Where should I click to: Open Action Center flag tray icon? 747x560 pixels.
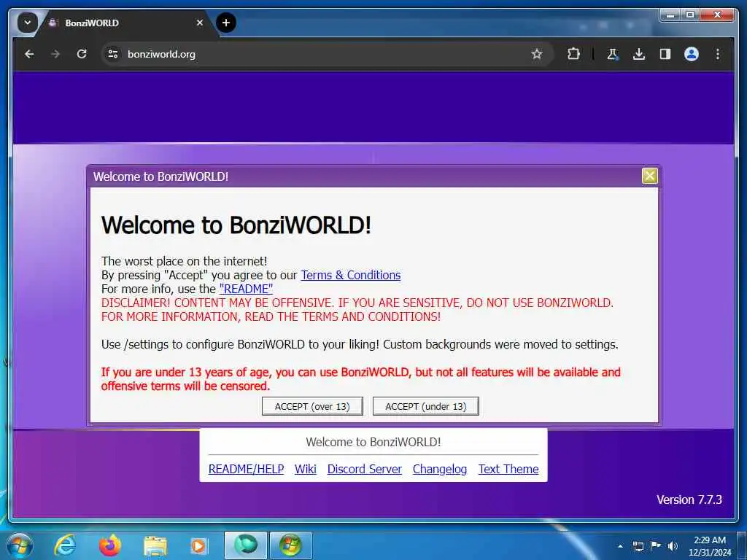click(x=656, y=545)
